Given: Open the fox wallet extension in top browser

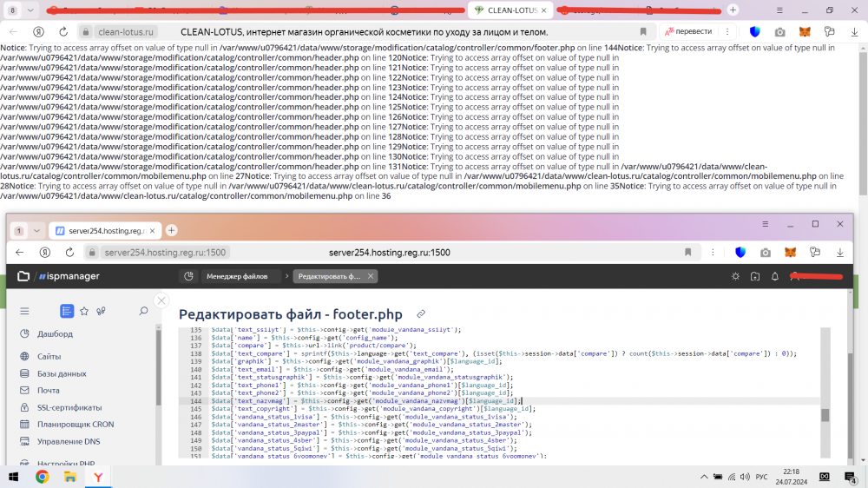Looking at the screenshot, I should coord(805,32).
